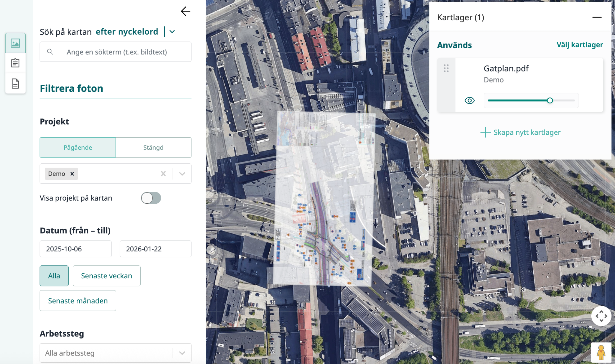The width and height of the screenshot is (615, 364).
Task: Click the photos image icon in sidebar
Action: (x=15, y=43)
